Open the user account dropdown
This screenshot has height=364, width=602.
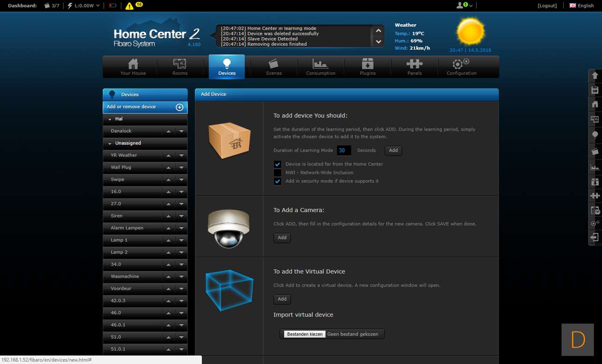(464, 6)
